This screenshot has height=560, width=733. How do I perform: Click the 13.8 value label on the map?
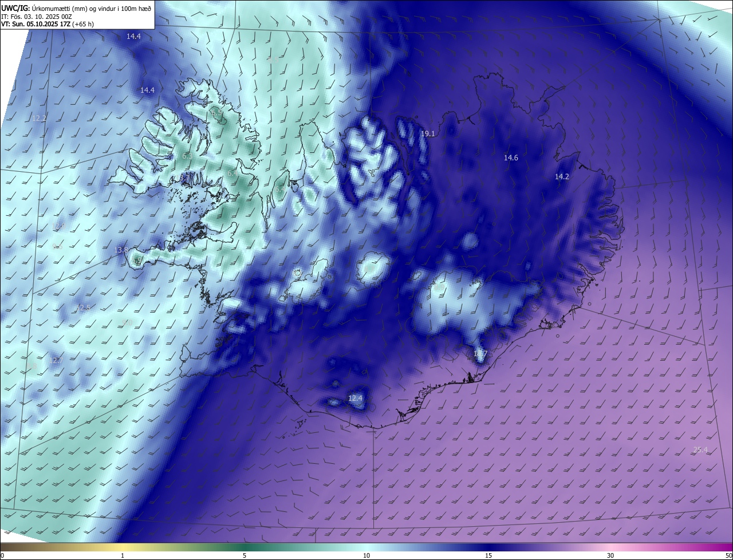121,250
